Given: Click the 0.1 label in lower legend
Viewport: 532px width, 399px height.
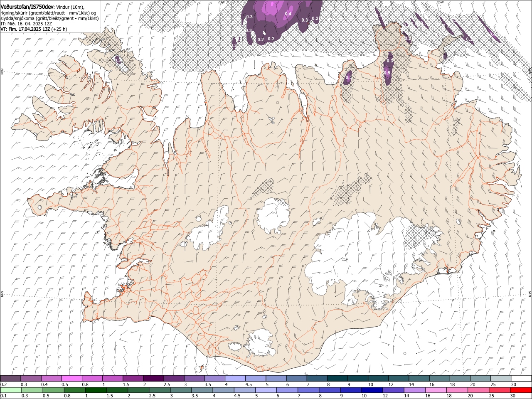Looking at the screenshot, I should (x=3, y=396).
